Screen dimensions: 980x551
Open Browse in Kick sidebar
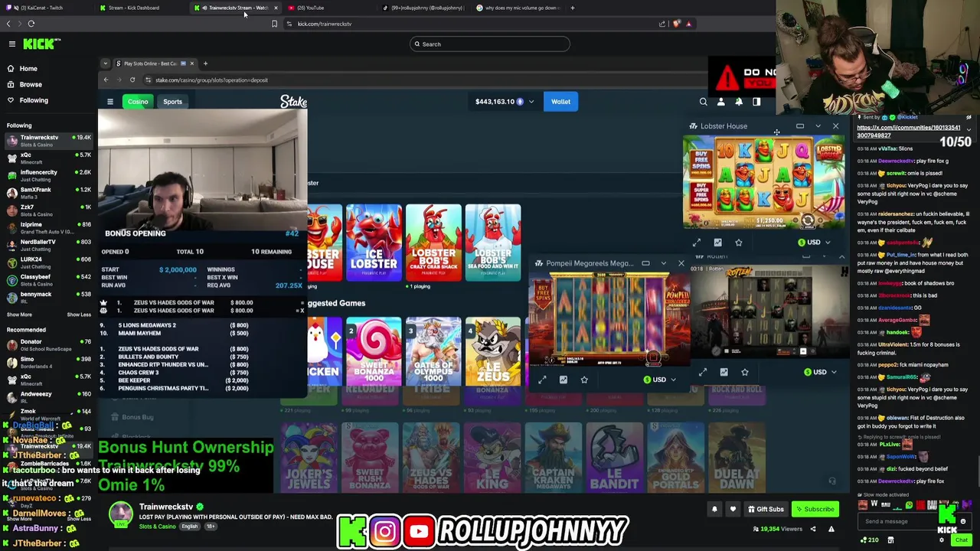tap(31, 84)
